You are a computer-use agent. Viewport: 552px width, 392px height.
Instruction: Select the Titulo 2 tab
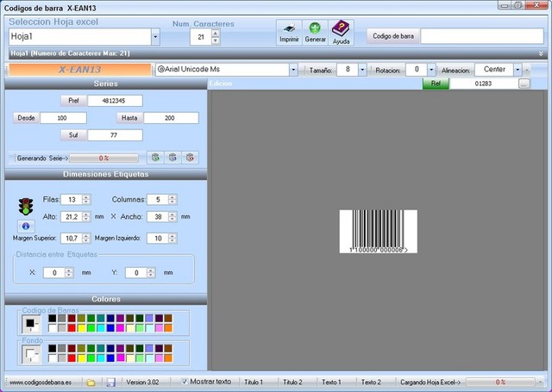pyautogui.click(x=293, y=383)
